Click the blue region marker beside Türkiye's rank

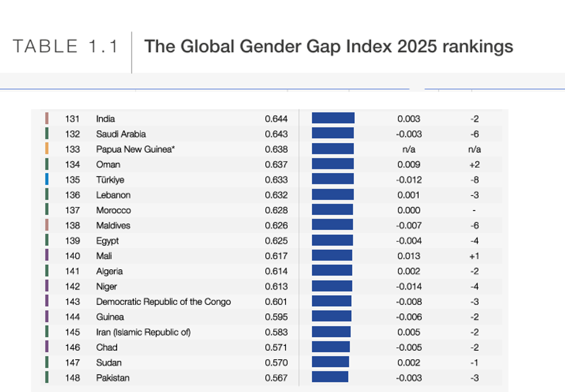click(47, 180)
